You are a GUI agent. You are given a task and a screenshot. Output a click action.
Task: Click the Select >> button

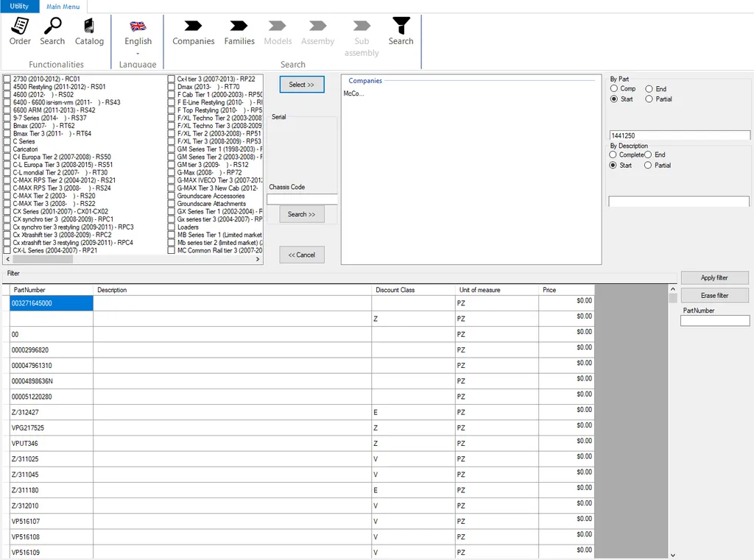(301, 85)
